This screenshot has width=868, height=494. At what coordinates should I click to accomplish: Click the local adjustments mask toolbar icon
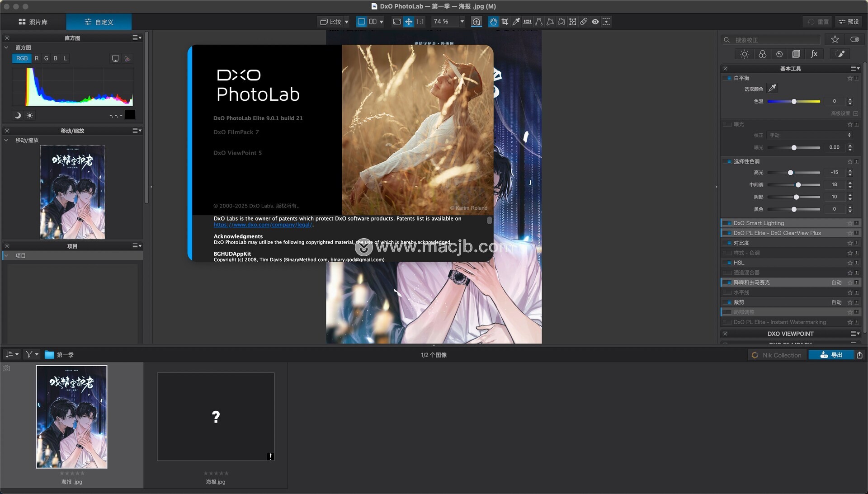pyautogui.click(x=607, y=22)
